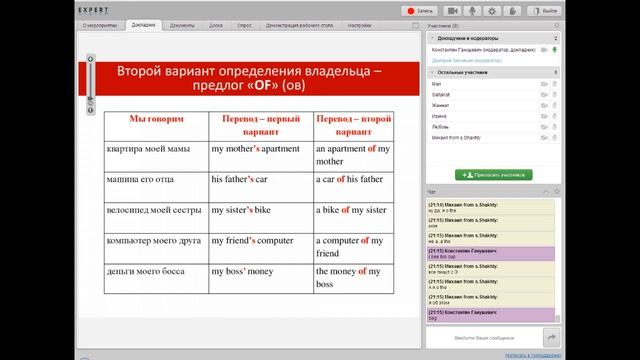The image size is (640, 360).
Task: Toggle microphone for Михаил from s.Shakhty
Action: click(x=555, y=138)
